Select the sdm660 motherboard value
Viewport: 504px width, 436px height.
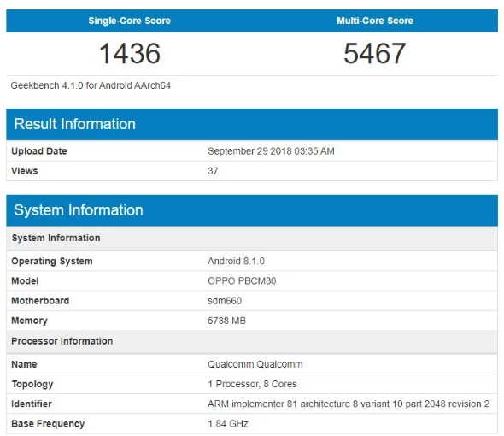tap(225, 301)
